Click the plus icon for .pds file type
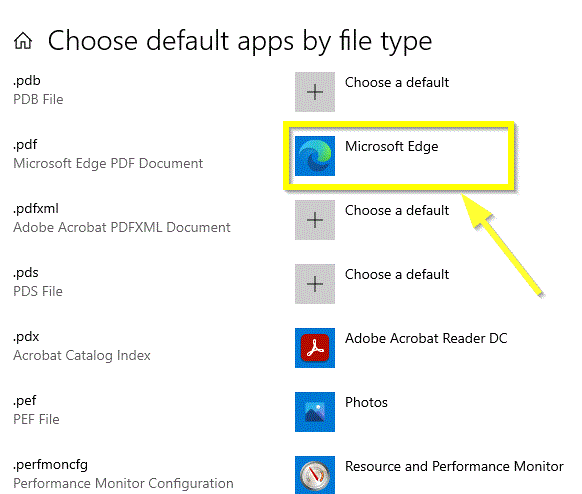The image size is (582, 494). click(x=315, y=284)
